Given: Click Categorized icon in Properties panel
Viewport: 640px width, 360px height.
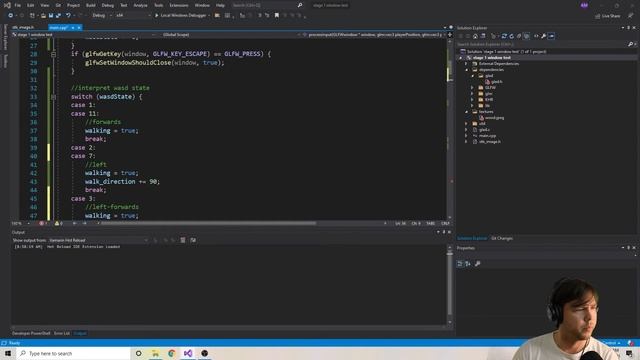Looking at the screenshot, I should (x=460, y=264).
